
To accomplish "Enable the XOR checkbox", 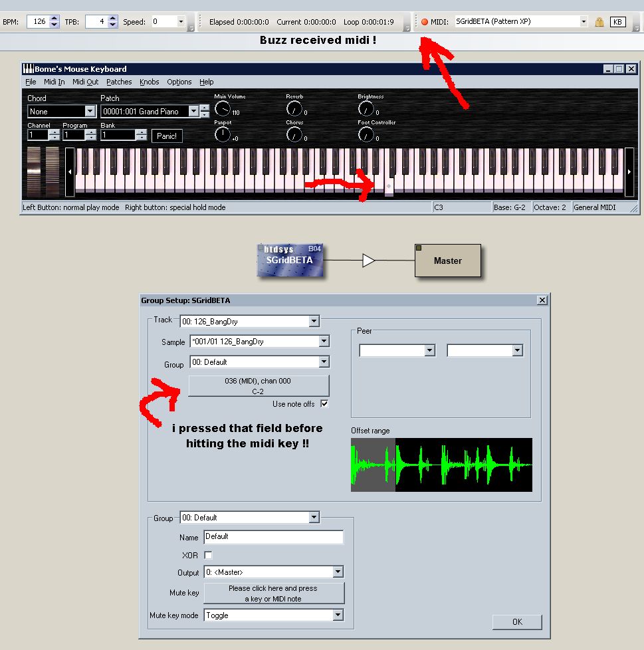I will tap(209, 555).
